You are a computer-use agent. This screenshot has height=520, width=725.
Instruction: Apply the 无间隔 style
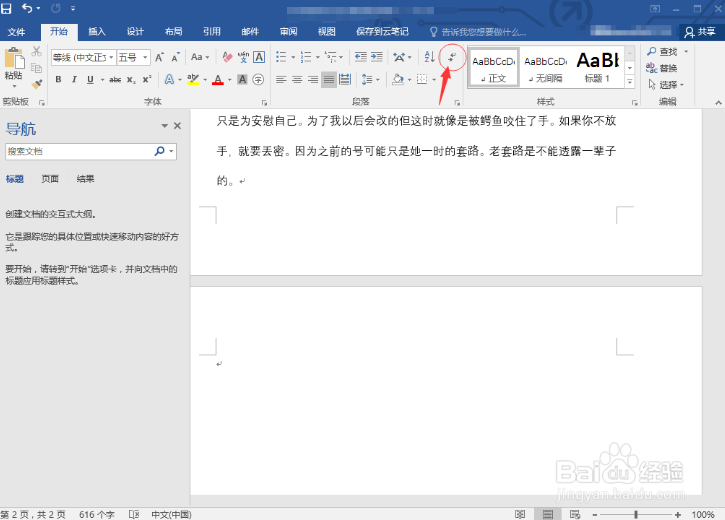click(x=546, y=67)
